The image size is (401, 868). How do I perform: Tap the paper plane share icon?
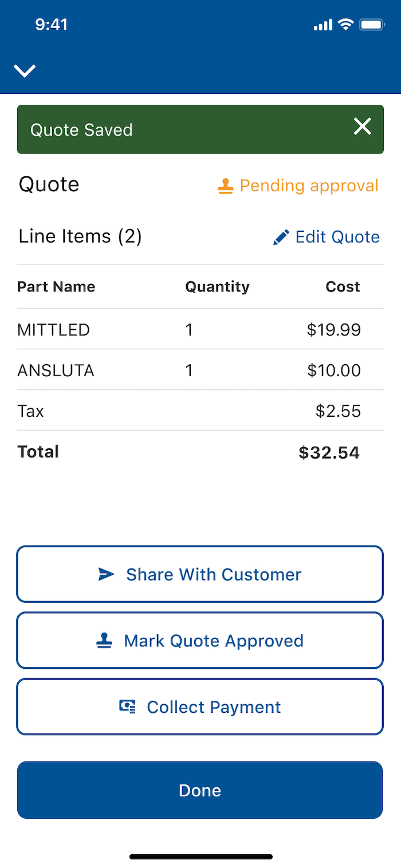click(x=106, y=574)
